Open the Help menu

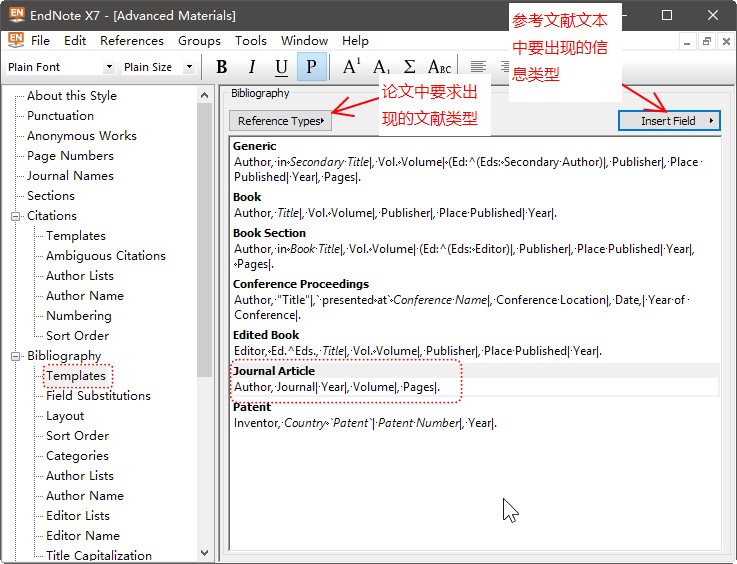(x=355, y=41)
